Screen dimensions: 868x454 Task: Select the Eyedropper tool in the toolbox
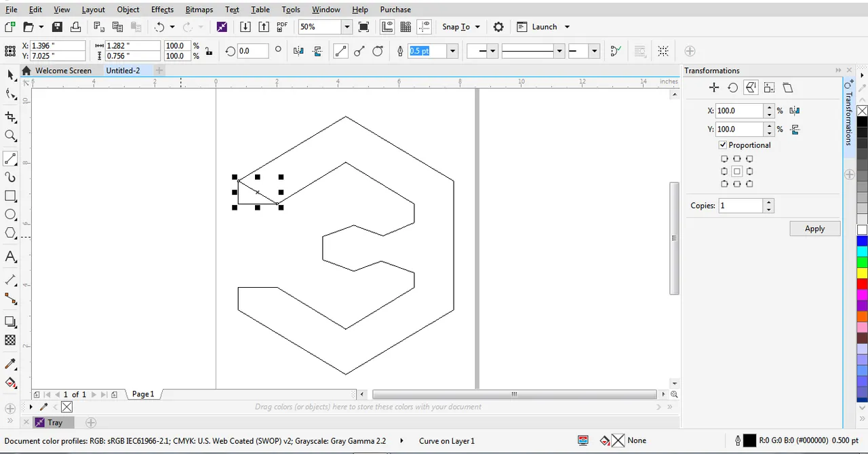tap(10, 364)
